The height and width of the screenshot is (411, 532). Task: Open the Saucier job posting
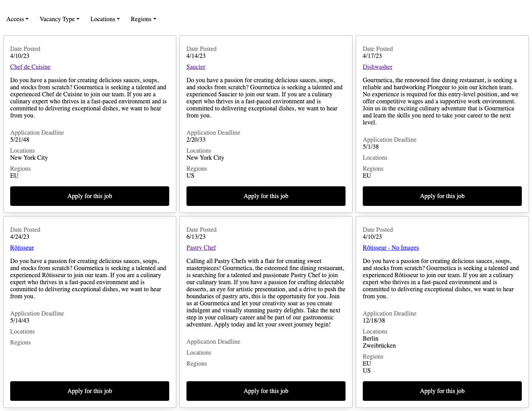click(x=195, y=67)
